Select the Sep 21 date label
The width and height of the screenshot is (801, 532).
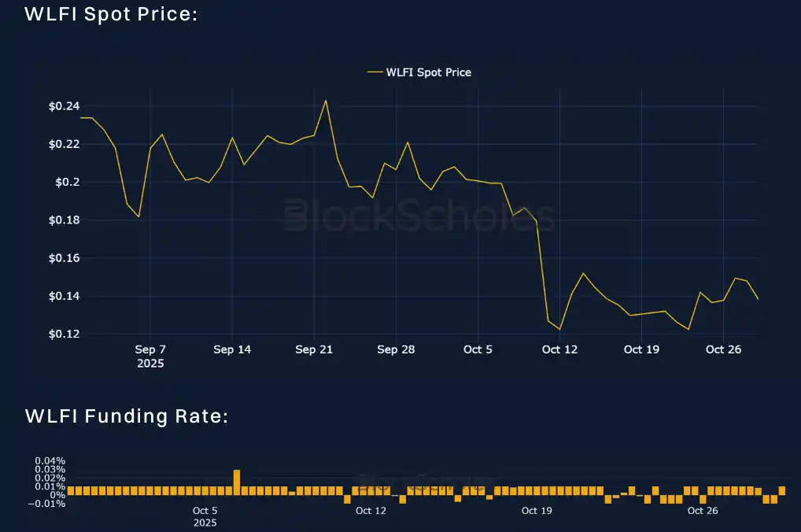314,349
